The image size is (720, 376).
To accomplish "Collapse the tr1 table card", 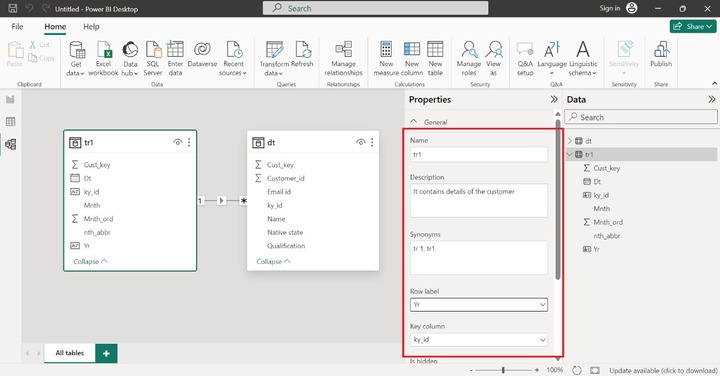I will coord(90,261).
